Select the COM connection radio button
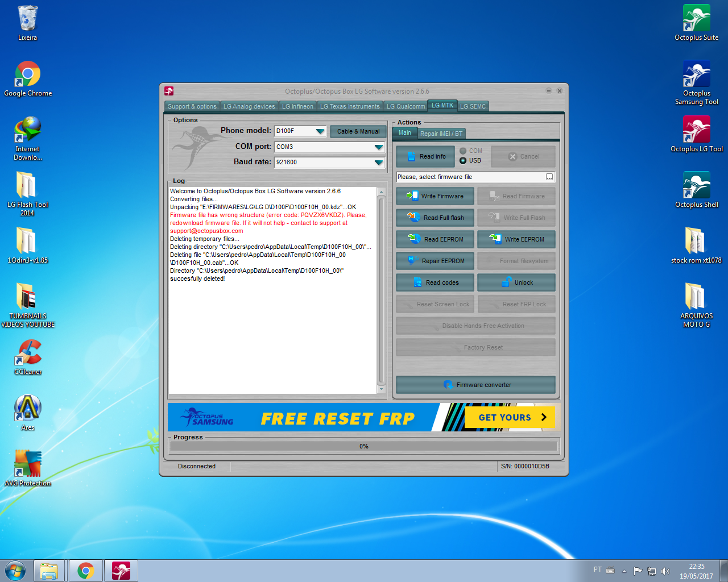This screenshot has width=728, height=582. pos(463,151)
